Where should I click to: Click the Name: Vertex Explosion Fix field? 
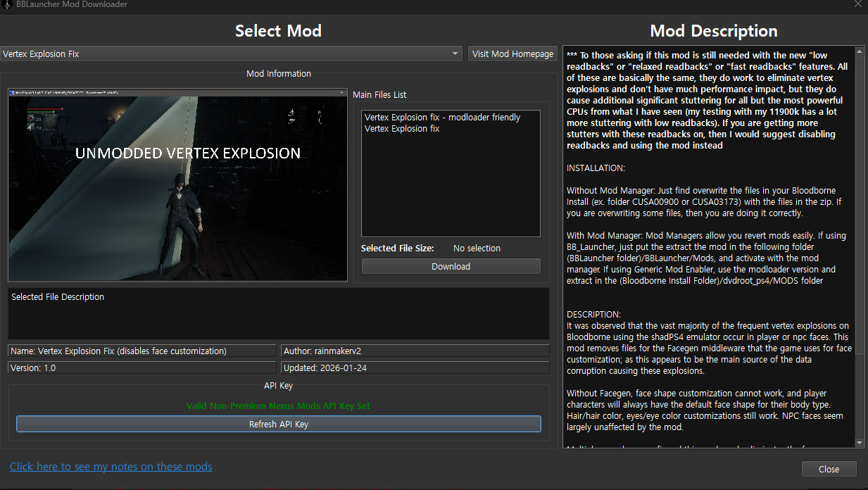pos(142,351)
